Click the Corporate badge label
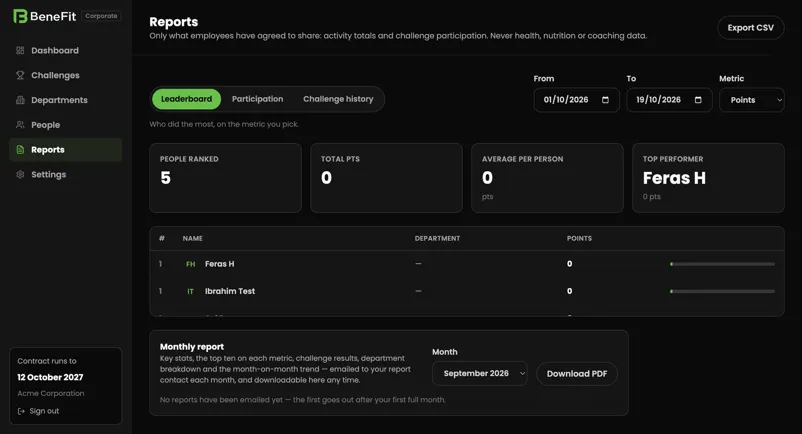Screen dimensions: 802x434 coord(101,16)
